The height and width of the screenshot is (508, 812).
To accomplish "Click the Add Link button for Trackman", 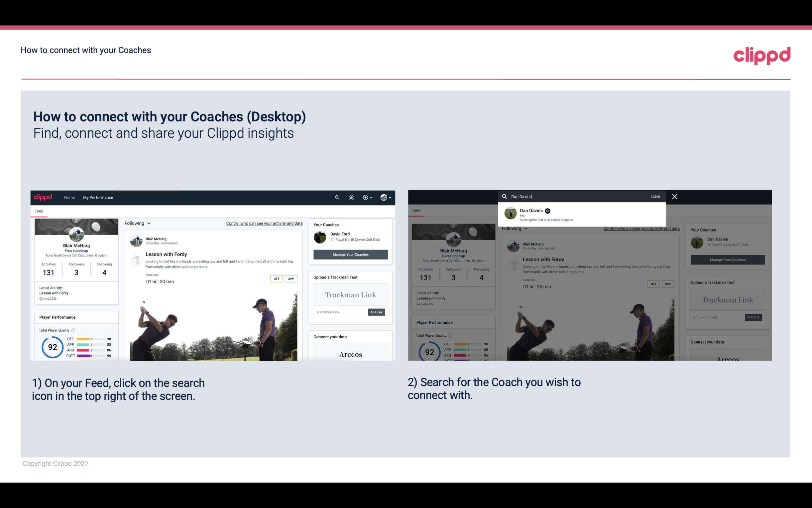I will click(x=376, y=312).
